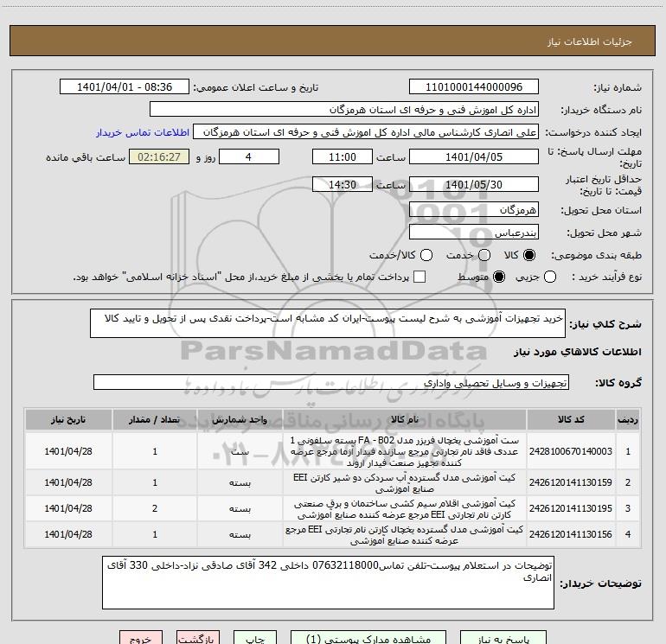666x644 pixels.
Task: Click the need number field 1101000144000096
Action: coord(474,87)
